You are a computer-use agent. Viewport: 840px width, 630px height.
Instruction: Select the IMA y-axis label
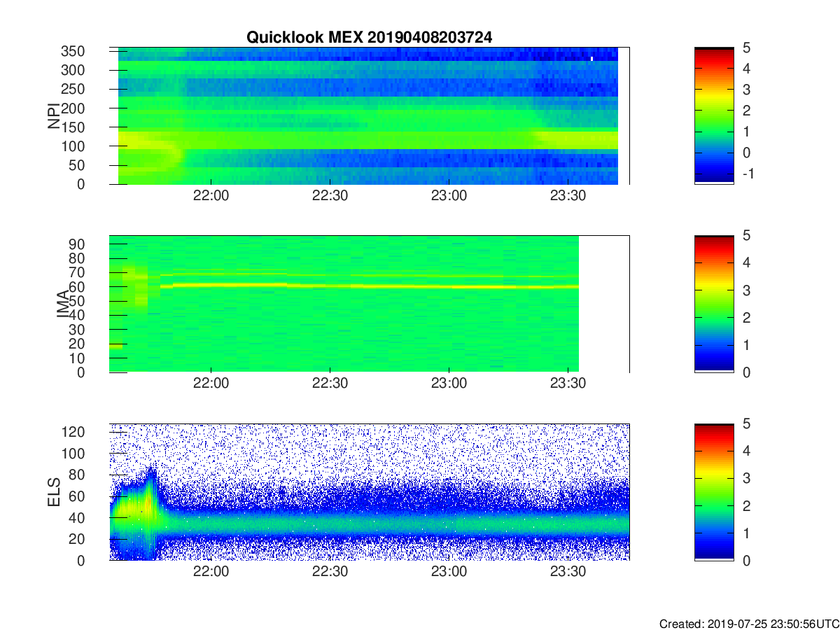click(x=63, y=304)
